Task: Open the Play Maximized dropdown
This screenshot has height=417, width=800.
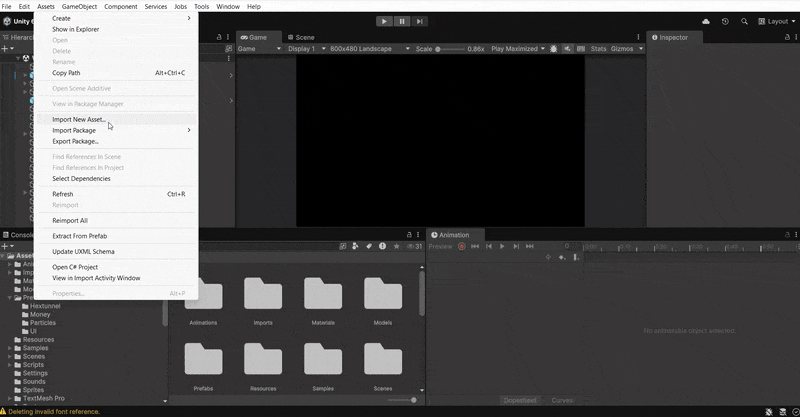Action: [x=518, y=48]
